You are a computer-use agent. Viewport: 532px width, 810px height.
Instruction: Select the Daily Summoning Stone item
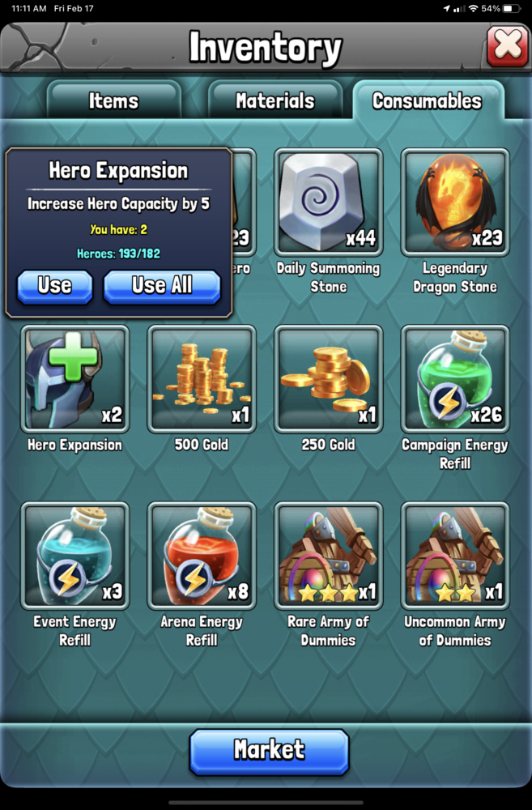click(329, 202)
